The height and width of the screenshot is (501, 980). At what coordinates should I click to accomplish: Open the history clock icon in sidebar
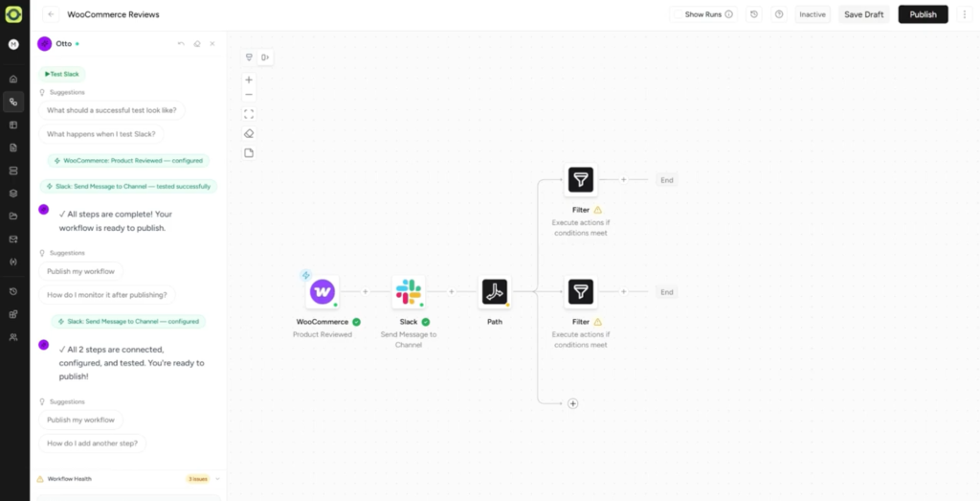pyautogui.click(x=13, y=291)
